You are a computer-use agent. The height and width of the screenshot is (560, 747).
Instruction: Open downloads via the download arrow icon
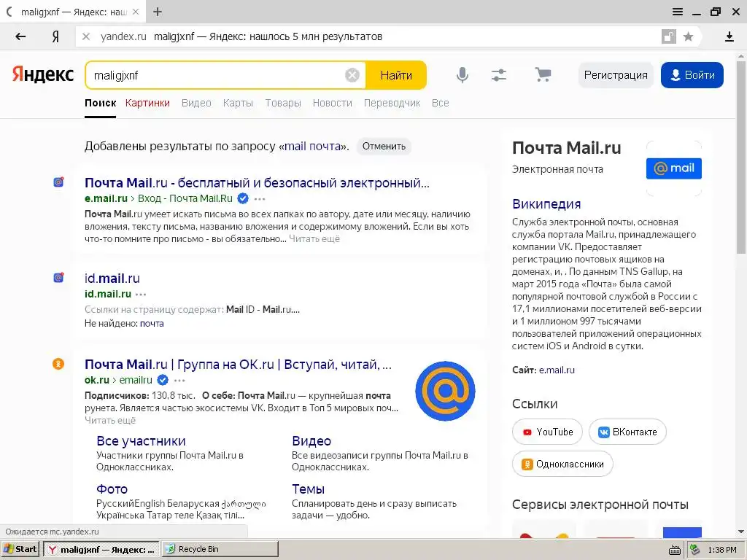click(x=729, y=36)
